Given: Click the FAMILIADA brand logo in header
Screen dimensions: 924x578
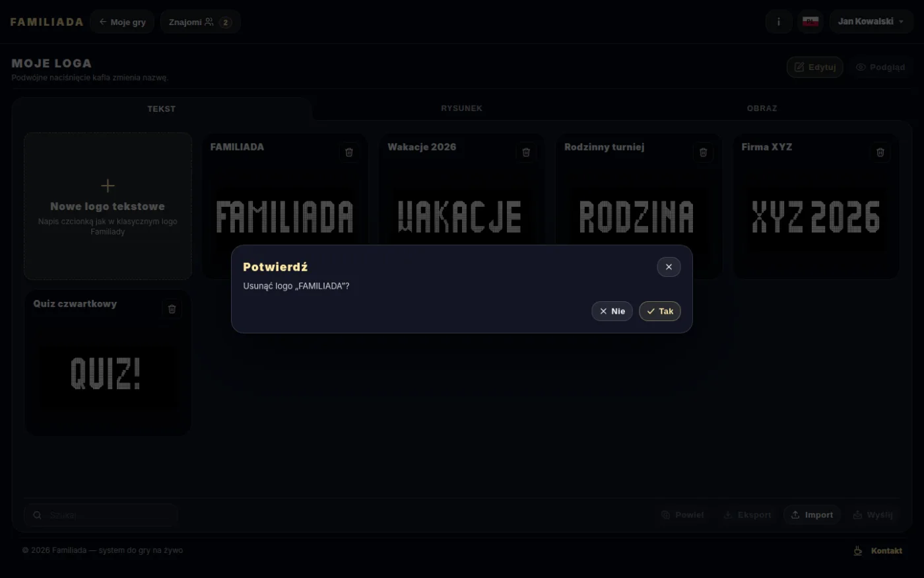Looking at the screenshot, I should tap(47, 22).
